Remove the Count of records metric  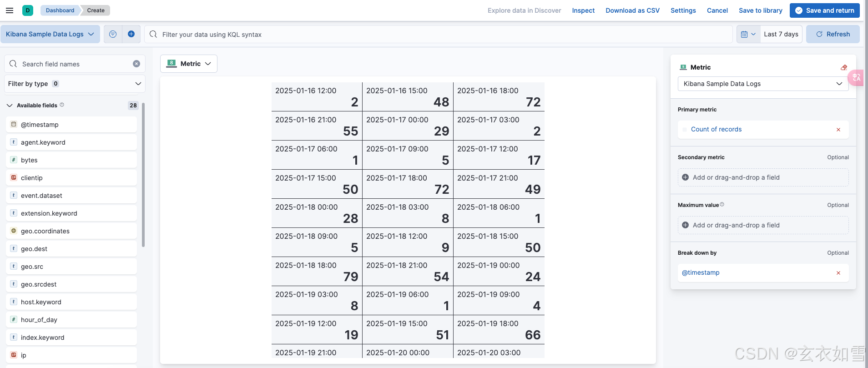[838, 130]
